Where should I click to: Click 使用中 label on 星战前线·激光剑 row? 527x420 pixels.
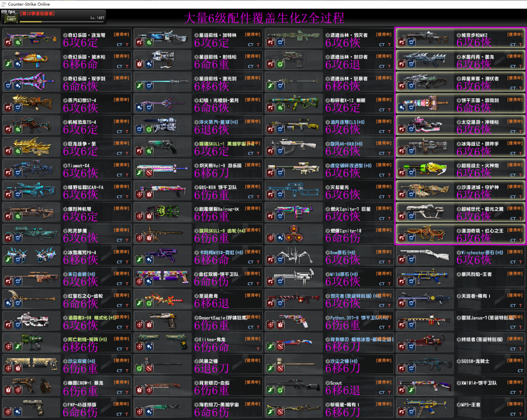[253, 78]
